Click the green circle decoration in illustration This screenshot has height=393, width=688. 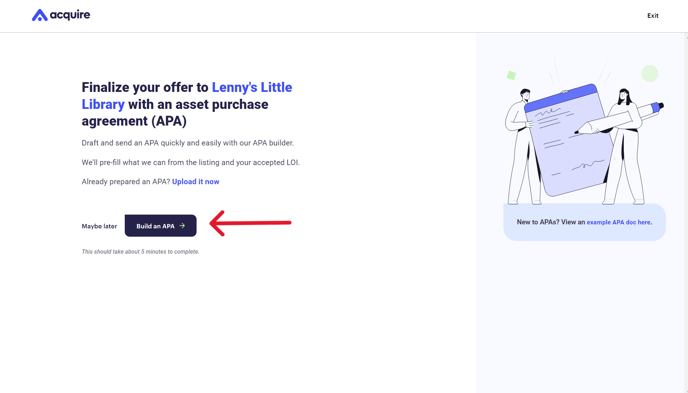tap(650, 73)
